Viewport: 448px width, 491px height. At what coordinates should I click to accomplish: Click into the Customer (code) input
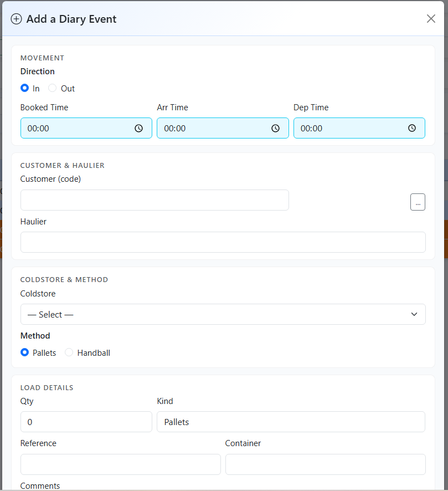[x=155, y=200]
